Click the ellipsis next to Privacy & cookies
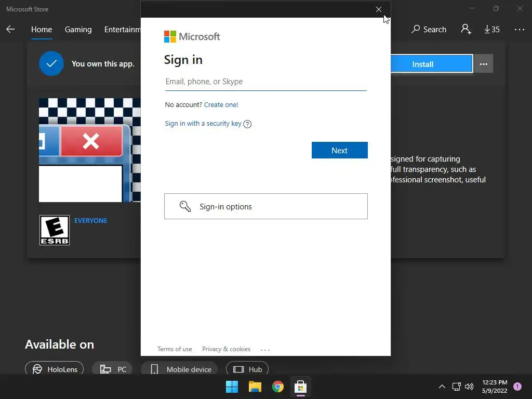Screen dimensions: 532x399 coord(265,350)
